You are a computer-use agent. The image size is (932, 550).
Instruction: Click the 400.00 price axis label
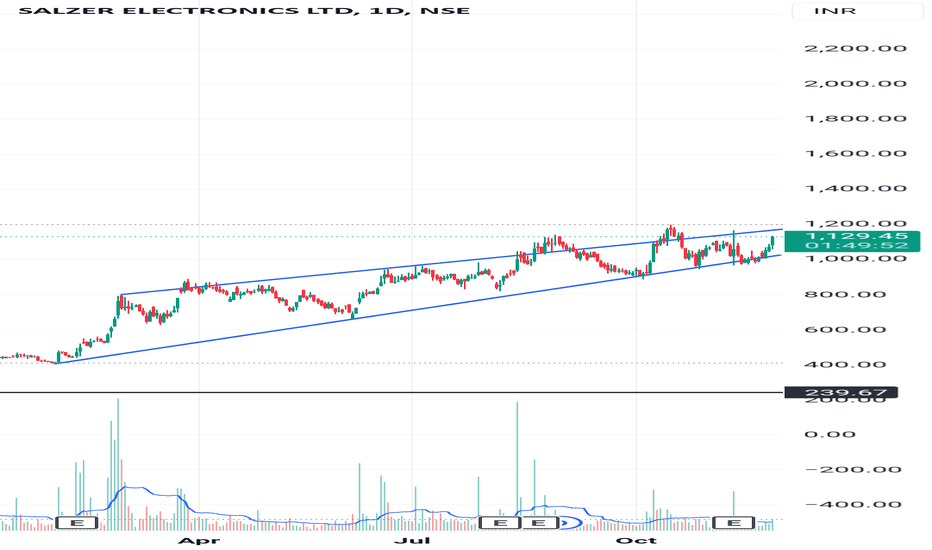(845, 364)
